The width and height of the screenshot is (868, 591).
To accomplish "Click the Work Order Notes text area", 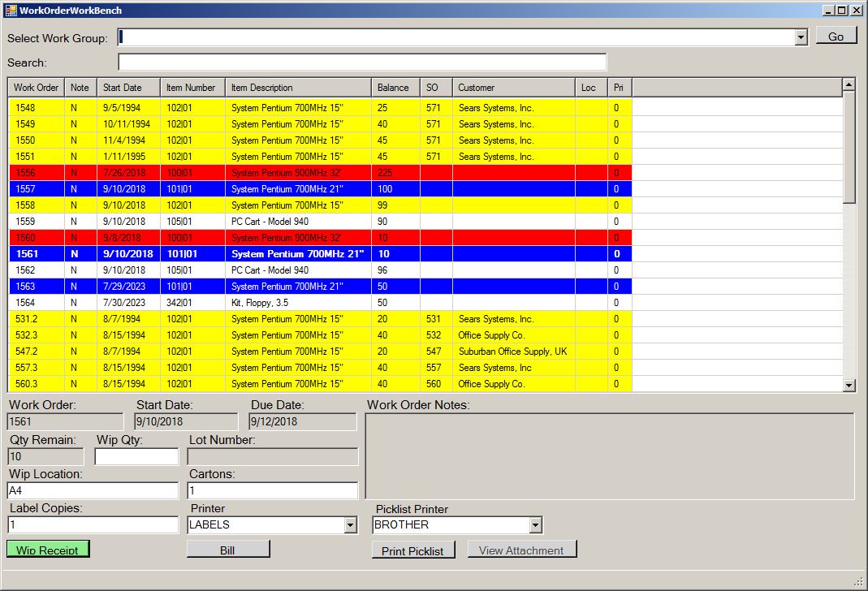I will point(609,455).
